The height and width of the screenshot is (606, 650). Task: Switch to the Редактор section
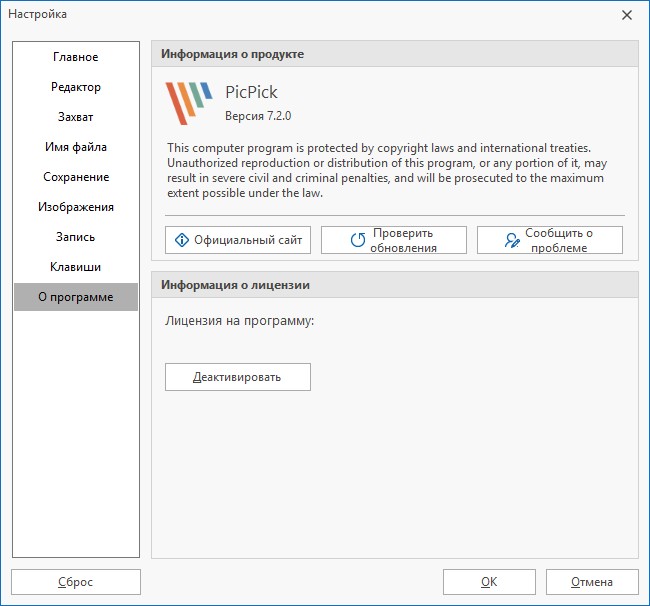pos(76,87)
